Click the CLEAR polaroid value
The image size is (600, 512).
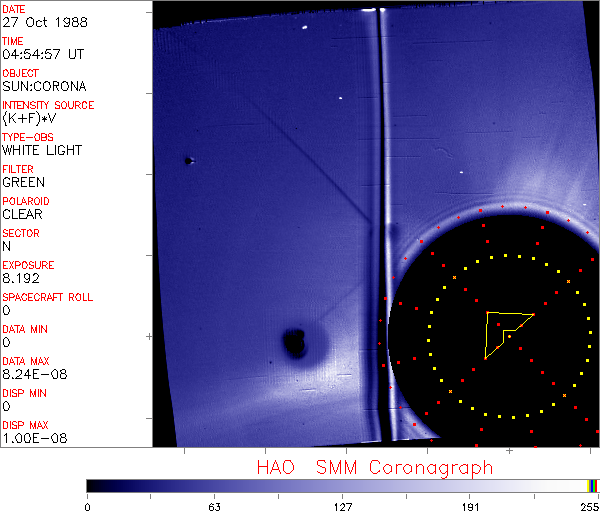coord(23,214)
